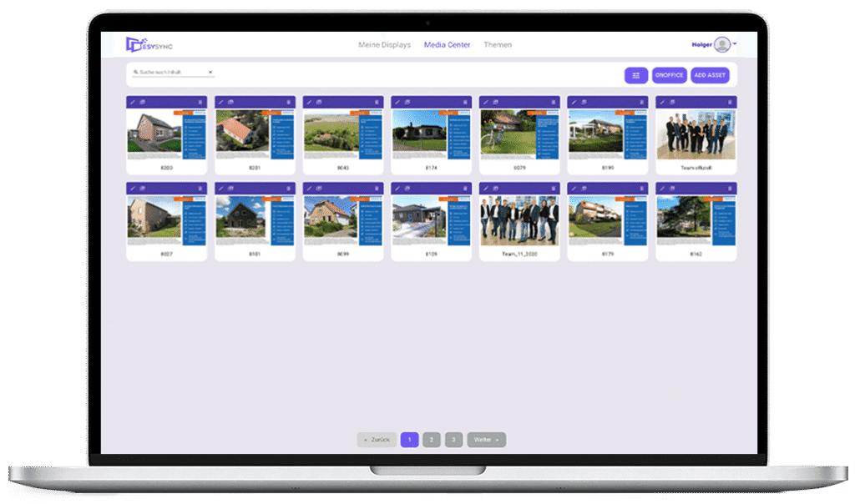Viewport: 855px width, 504px height.
Task: Clear the search field with X
Action: coord(210,72)
